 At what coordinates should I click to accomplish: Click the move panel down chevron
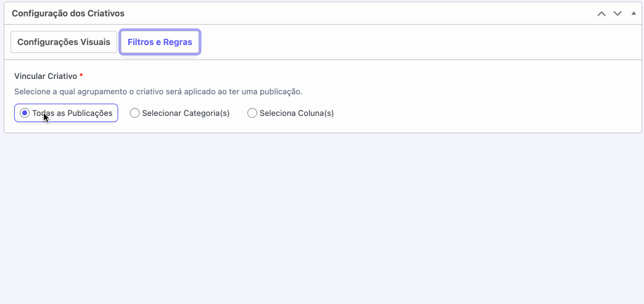(x=617, y=14)
